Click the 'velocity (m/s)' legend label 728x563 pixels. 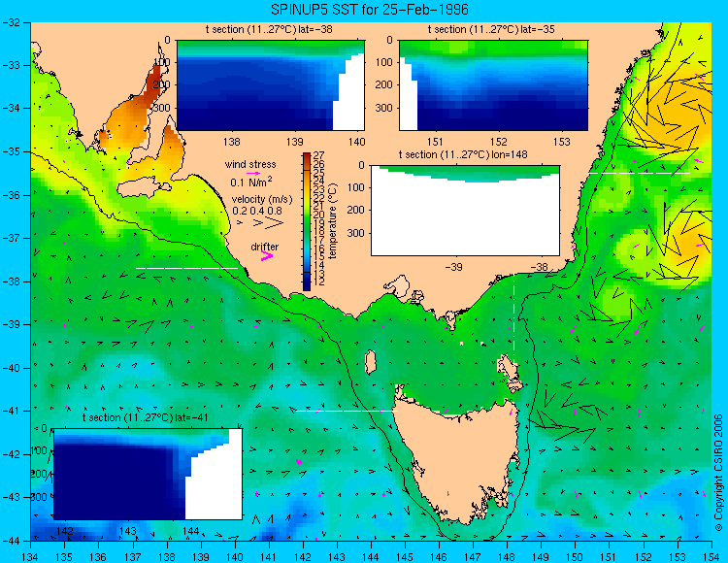point(262,200)
